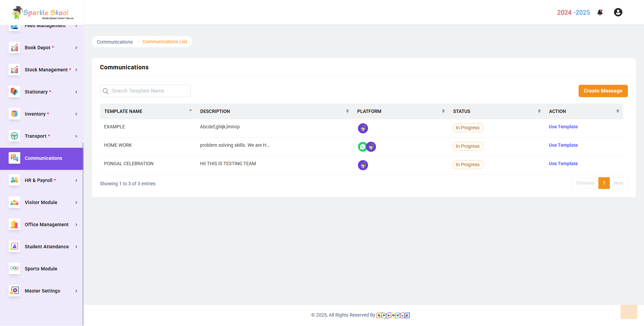Click the platform icon in EXAMPLE row
644x326 pixels.
coord(363,128)
